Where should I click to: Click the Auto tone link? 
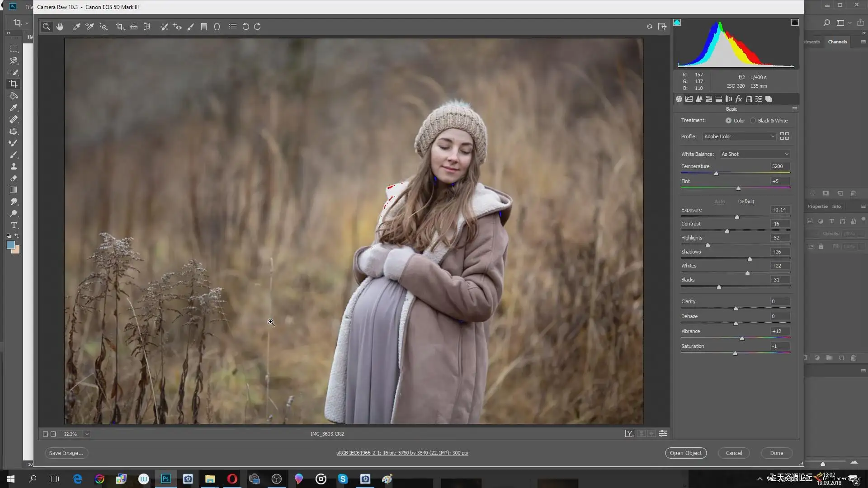coord(719,202)
